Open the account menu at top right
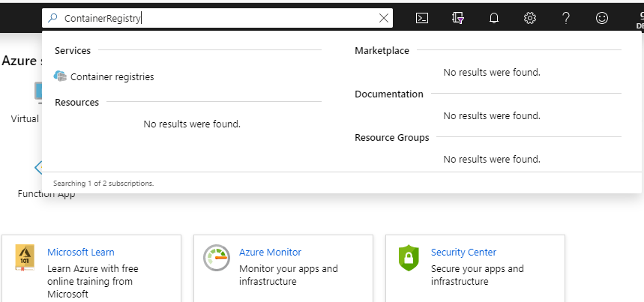The width and height of the screenshot is (644, 302). [x=637, y=19]
